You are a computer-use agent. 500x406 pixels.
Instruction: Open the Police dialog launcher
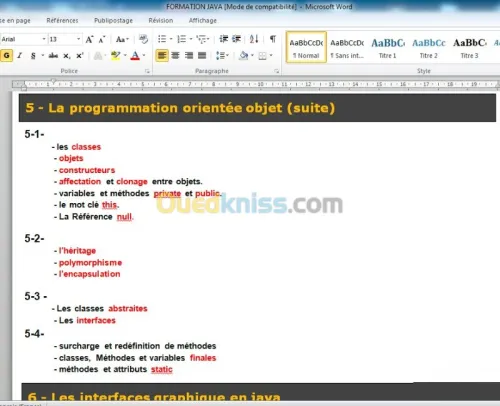pyautogui.click(x=147, y=71)
